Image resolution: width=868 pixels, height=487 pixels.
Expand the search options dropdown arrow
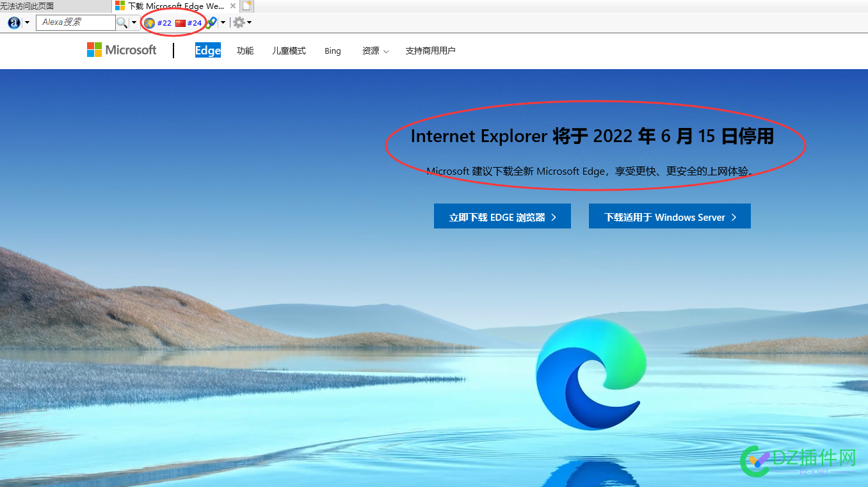click(x=134, y=22)
